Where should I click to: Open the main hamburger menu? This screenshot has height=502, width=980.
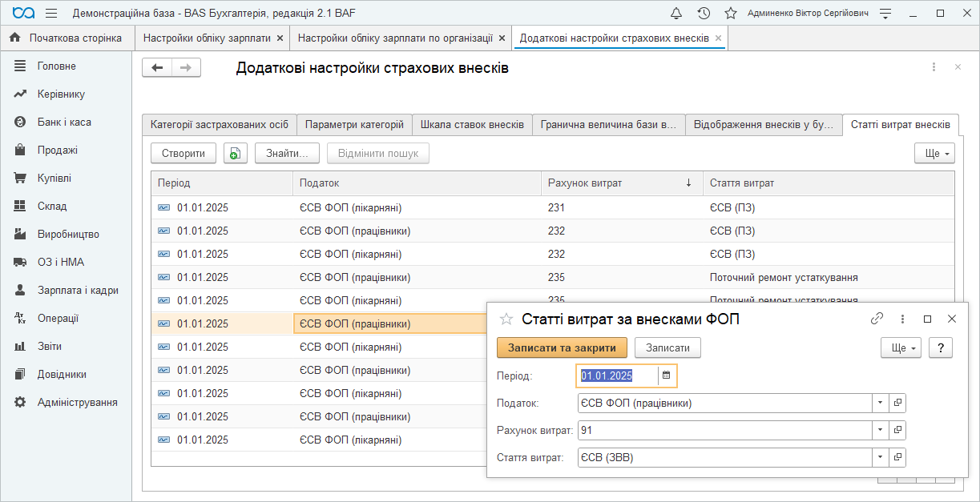51,14
